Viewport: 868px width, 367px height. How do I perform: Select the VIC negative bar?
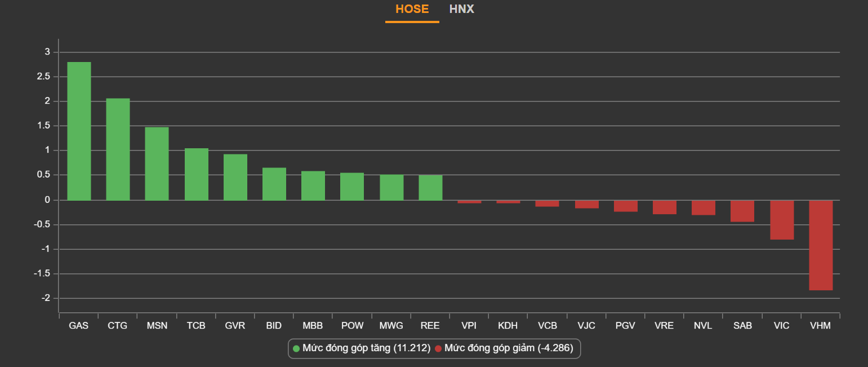(x=781, y=220)
